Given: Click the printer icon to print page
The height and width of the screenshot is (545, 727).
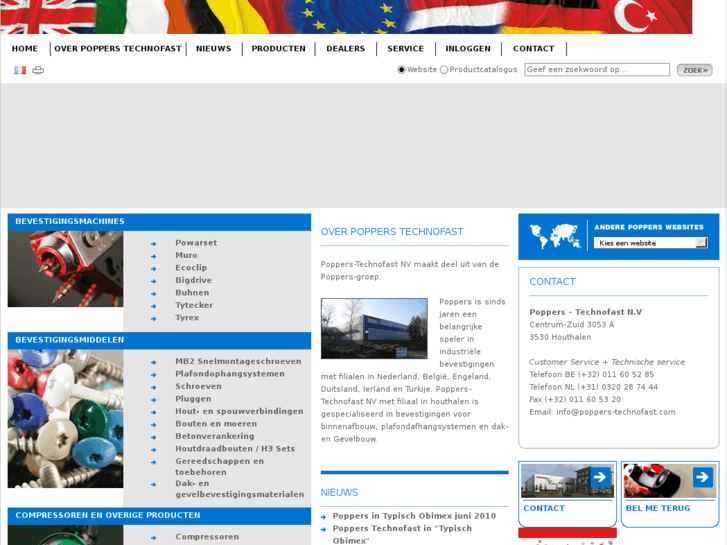Looking at the screenshot, I should pyautogui.click(x=38, y=70).
